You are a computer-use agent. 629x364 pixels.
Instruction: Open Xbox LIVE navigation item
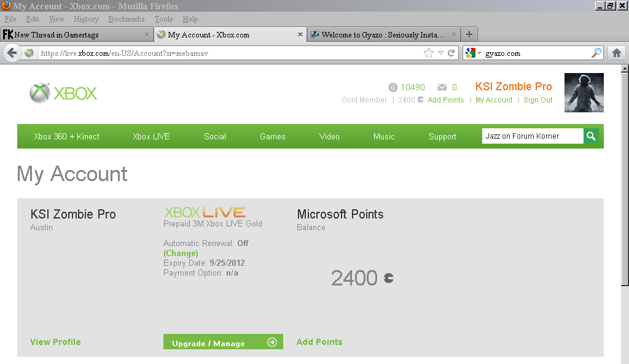pos(151,136)
